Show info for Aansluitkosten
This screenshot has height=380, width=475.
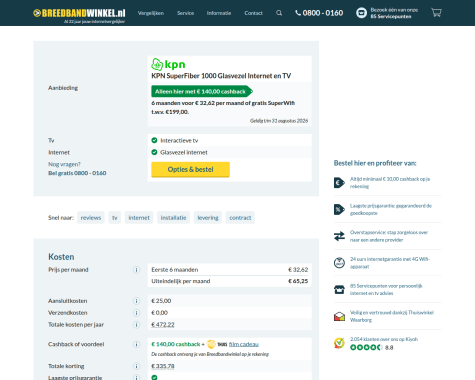(136, 301)
